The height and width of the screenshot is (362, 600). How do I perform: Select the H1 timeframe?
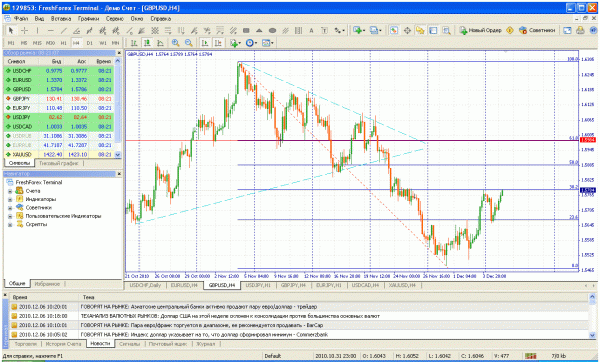[63, 43]
